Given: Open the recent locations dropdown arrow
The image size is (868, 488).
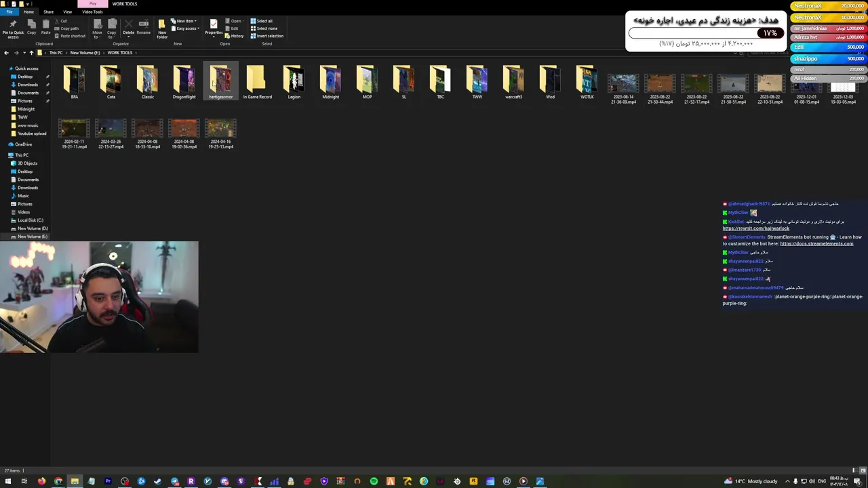Looking at the screenshot, I should 23,53.
